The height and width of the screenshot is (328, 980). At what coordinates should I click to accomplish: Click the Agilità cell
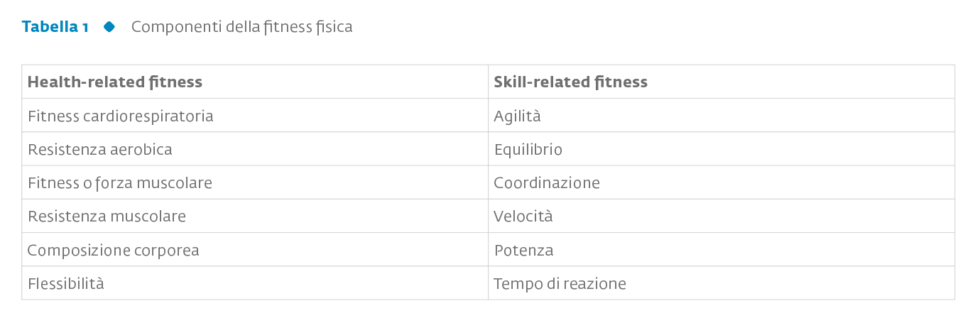coord(722,115)
